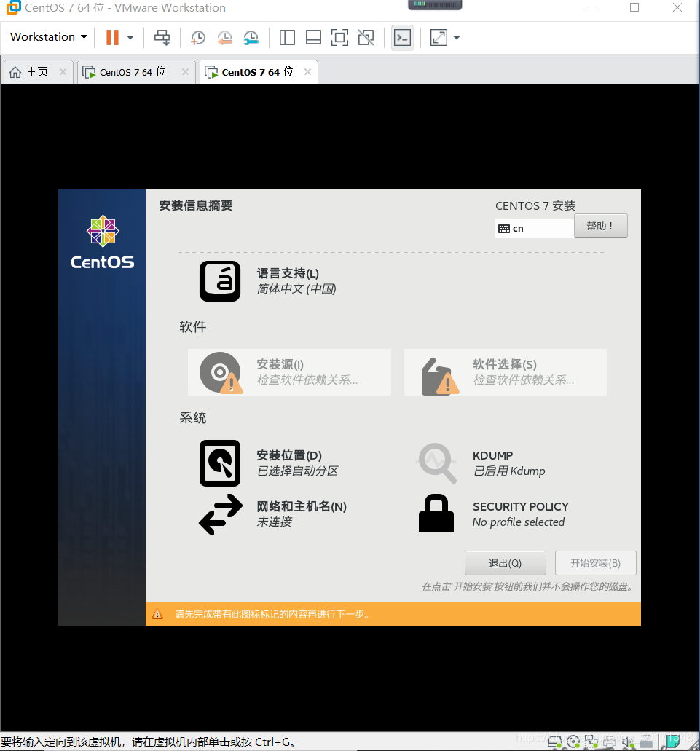Viewport: 700px width, 751px height.
Task: Open 安装源(I) installation source disc icon
Action: [221, 373]
